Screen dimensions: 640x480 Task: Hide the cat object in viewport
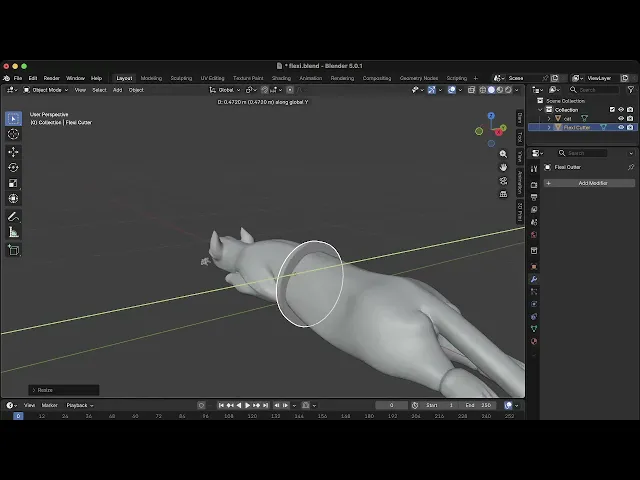pos(621,118)
